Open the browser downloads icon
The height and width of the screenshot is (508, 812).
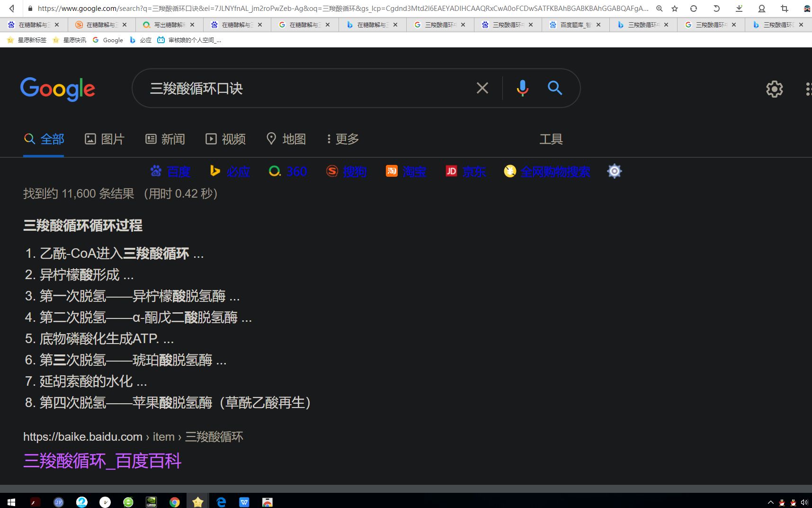pyautogui.click(x=739, y=9)
